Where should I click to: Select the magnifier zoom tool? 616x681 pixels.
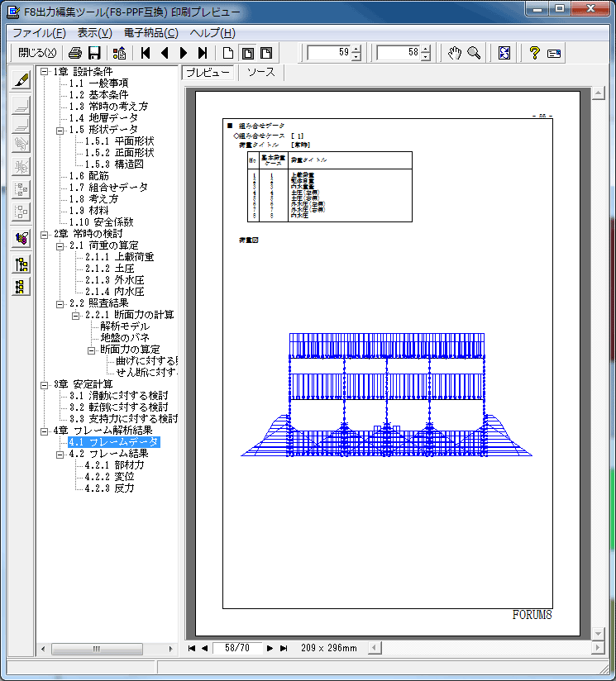pos(474,53)
